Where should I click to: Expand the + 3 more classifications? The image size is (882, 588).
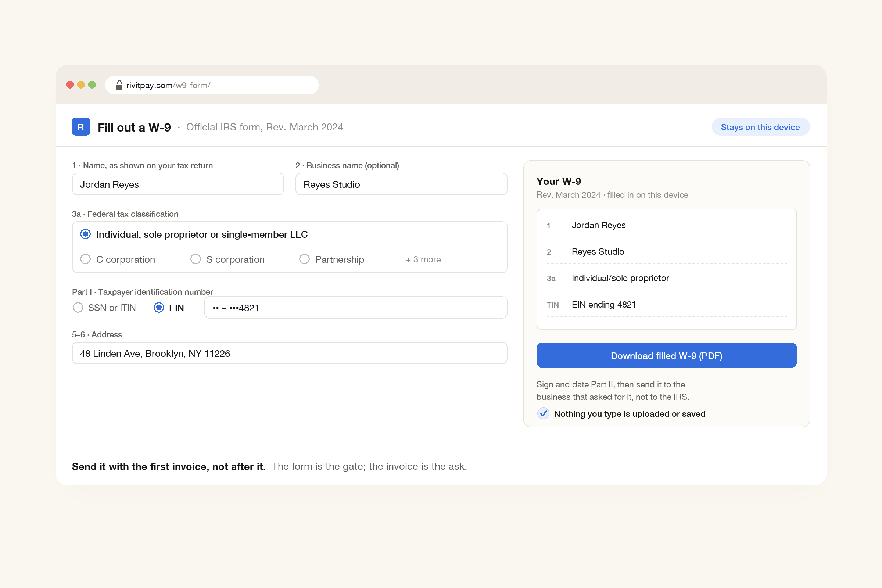point(423,259)
